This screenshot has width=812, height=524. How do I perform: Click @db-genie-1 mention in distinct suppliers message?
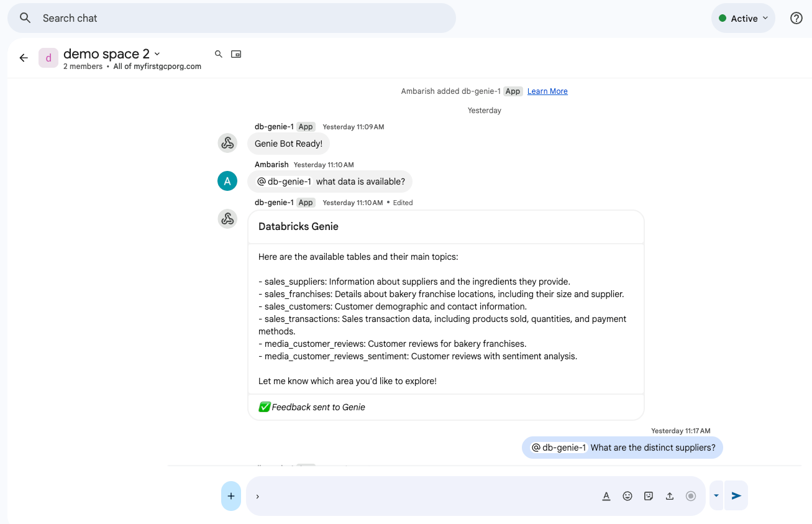pyautogui.click(x=559, y=448)
